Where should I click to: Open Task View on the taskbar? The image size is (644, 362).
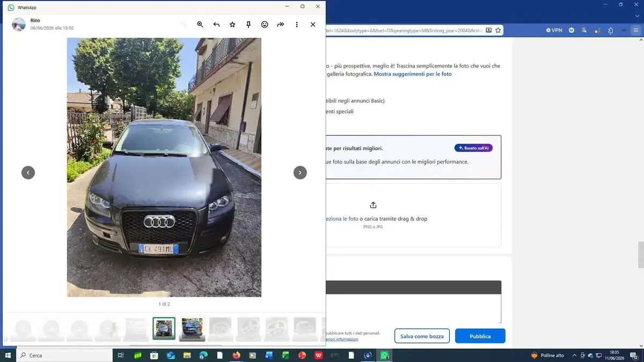(121, 355)
